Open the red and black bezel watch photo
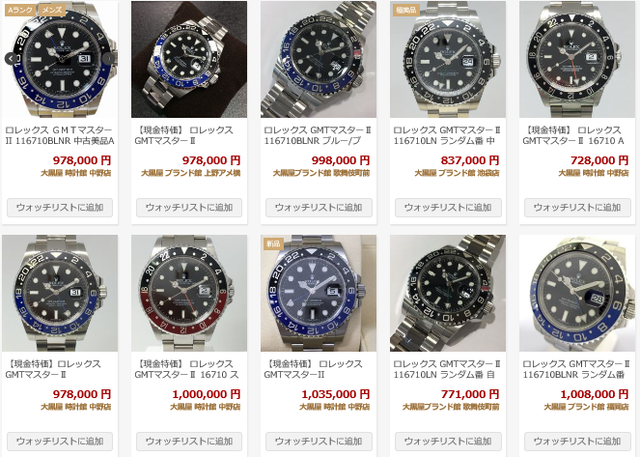The height and width of the screenshot is (457, 640). (189, 293)
